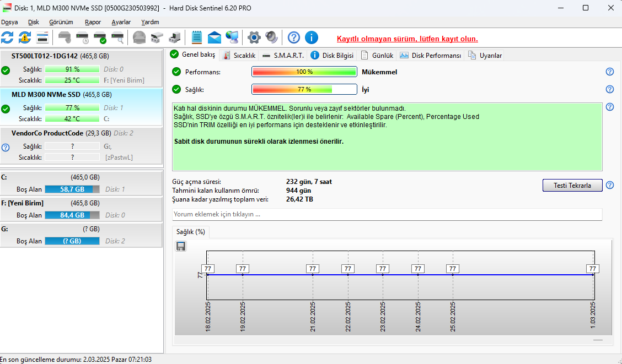Click the refresh icon with warning triangle
The image size is (622, 364).
tap(25, 37)
